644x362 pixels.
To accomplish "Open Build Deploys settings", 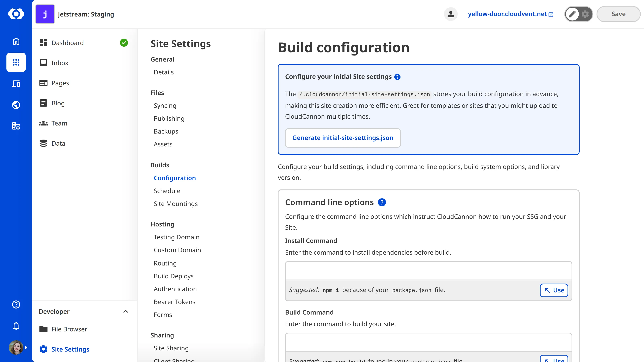I will [174, 276].
